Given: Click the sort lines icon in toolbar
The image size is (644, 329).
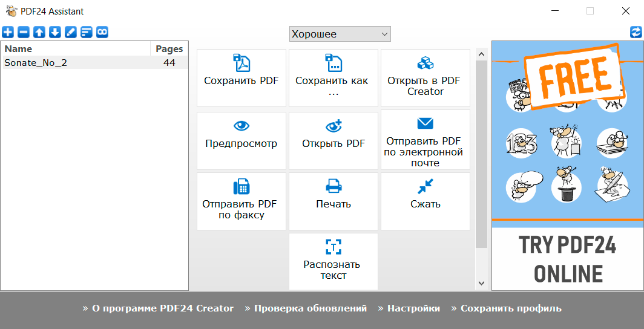Looking at the screenshot, I should click(86, 32).
